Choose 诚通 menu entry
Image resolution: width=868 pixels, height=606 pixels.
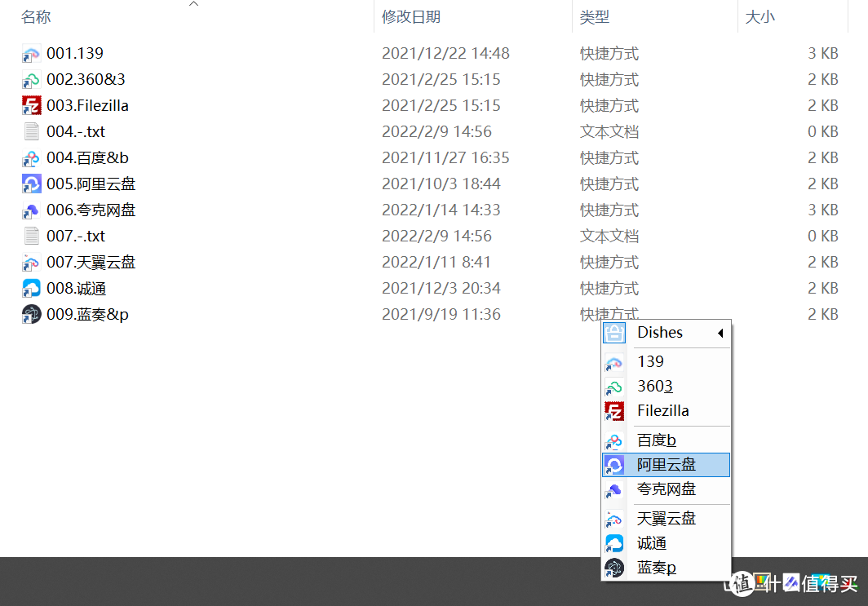(666, 543)
